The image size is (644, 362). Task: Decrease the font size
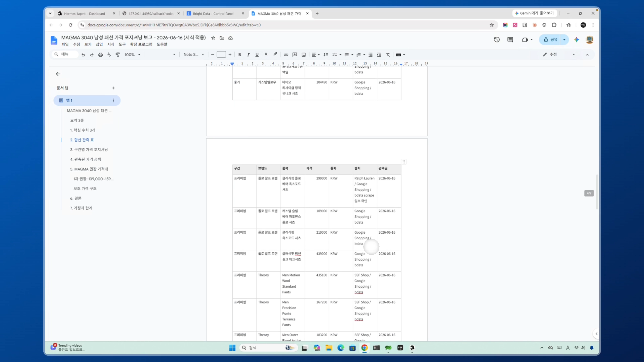point(213,55)
